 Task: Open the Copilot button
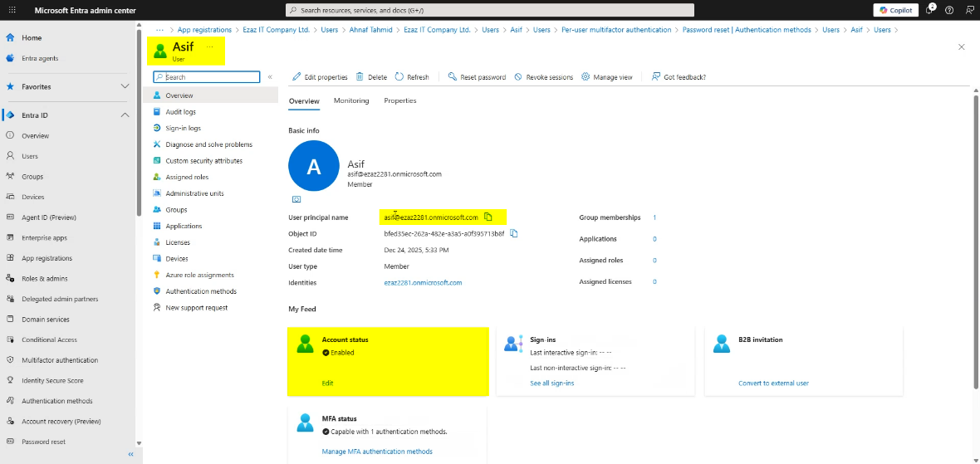coord(895,10)
